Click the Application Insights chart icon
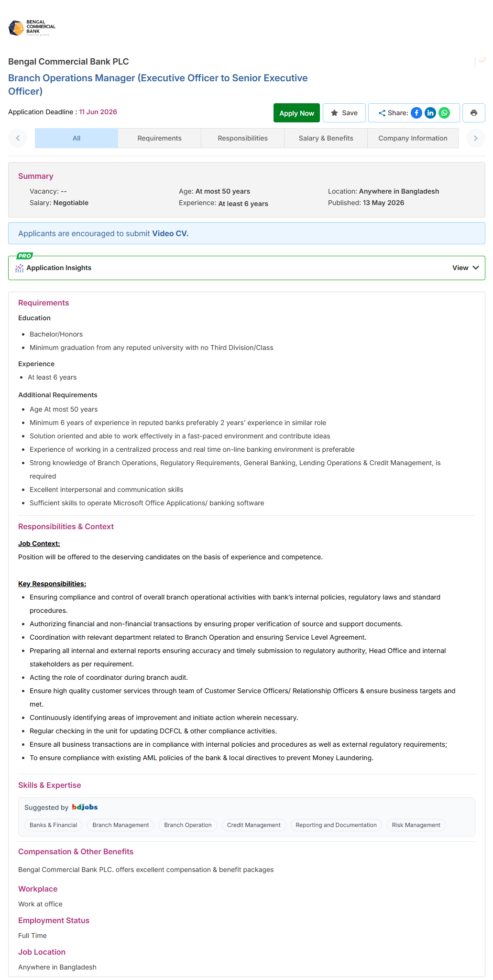Screen dimensions: 493x980 pos(20,268)
